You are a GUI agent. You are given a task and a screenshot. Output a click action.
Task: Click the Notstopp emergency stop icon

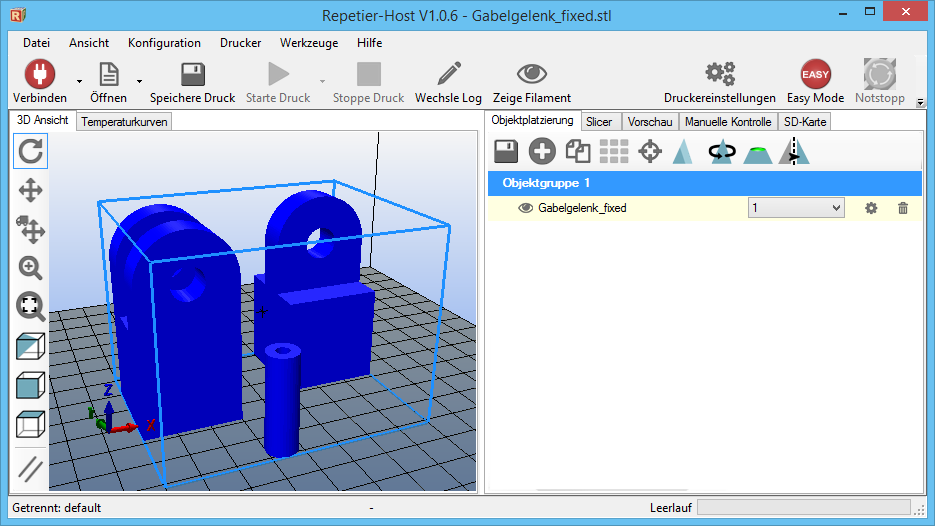click(x=880, y=74)
